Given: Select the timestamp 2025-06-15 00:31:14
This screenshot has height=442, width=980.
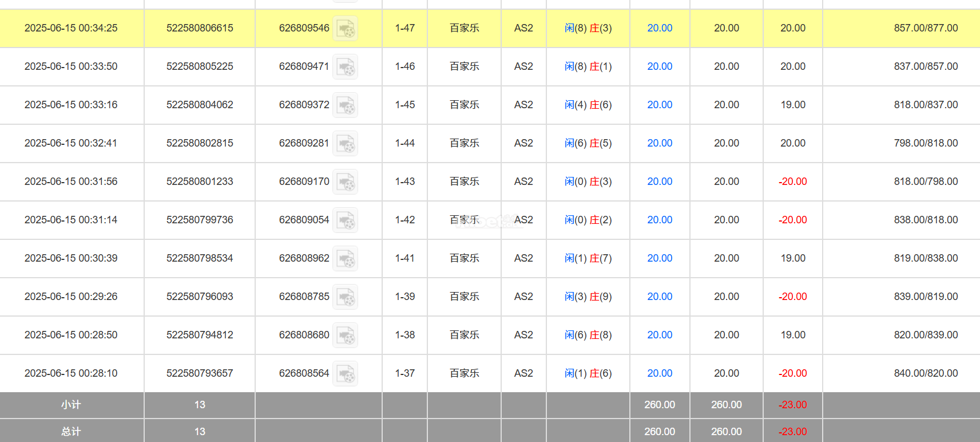Looking at the screenshot, I should pyautogui.click(x=71, y=220).
